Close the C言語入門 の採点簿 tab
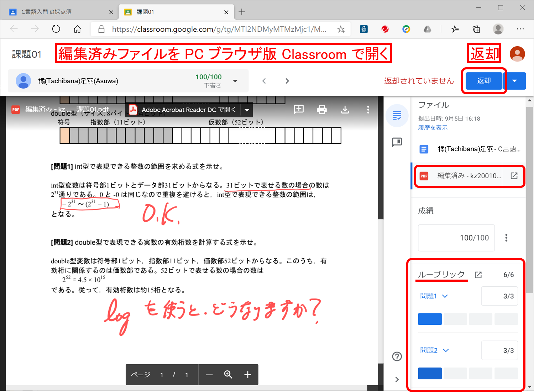534x392 pixels. 111,12
